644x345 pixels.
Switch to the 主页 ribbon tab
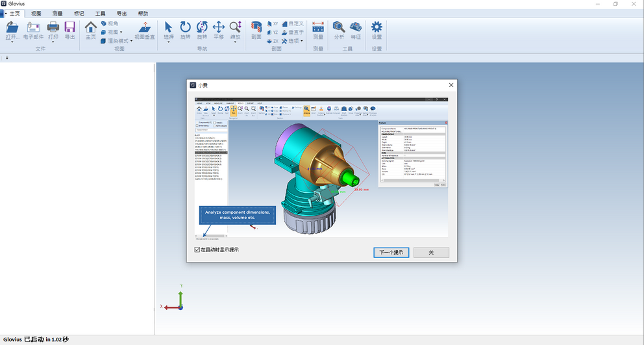15,14
